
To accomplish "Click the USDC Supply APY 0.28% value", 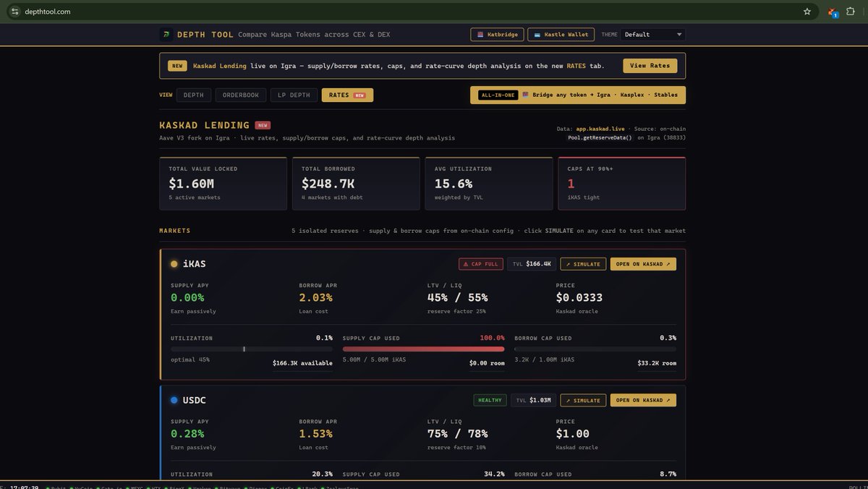I will 187,433.
